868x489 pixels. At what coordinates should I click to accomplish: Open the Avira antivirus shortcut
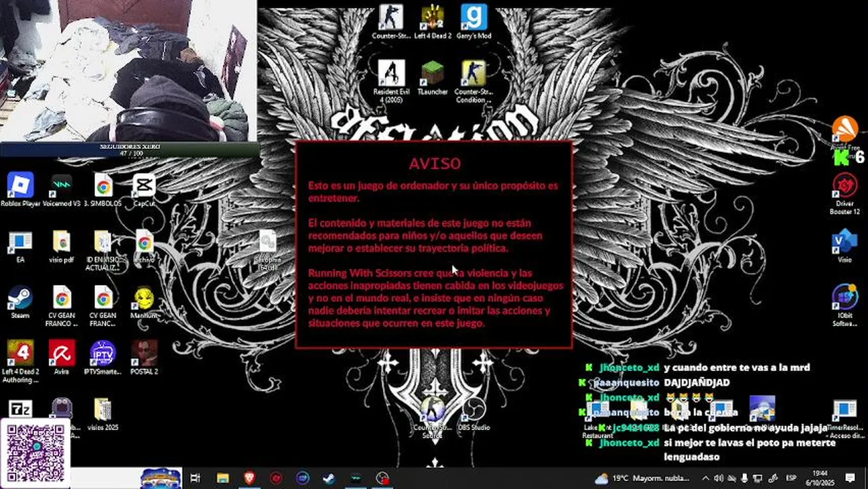(x=62, y=358)
